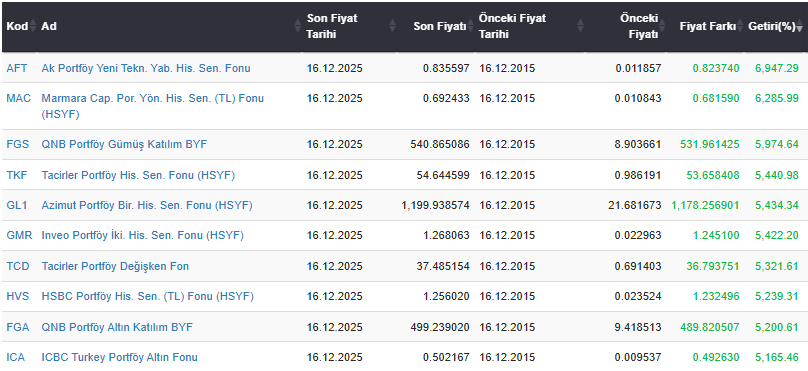
Task: Open the AFT fund code link
Action: tap(16, 68)
